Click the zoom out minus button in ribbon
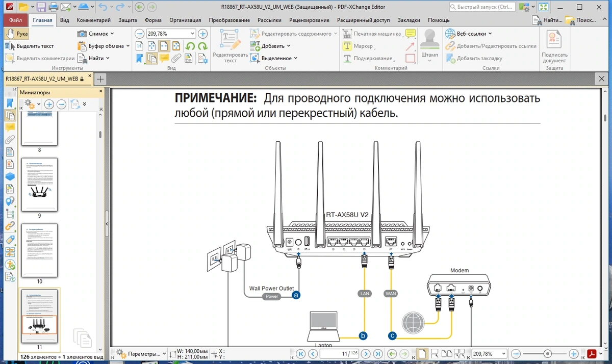This screenshot has height=364, width=612. 139,34
